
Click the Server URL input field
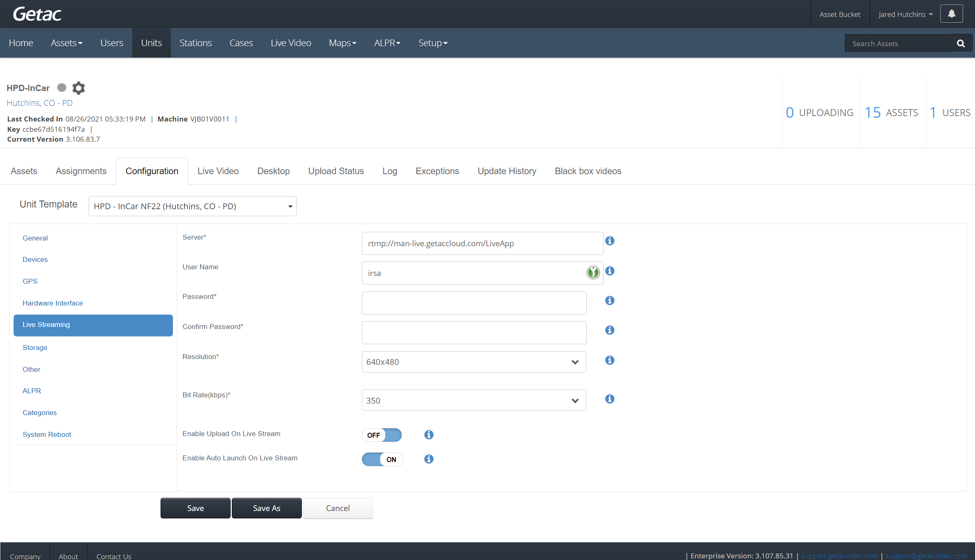coord(483,243)
